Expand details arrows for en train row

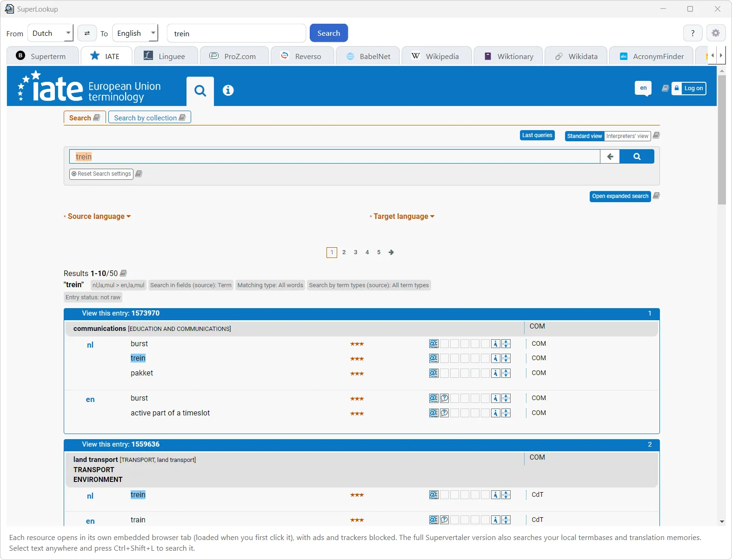tap(506, 520)
